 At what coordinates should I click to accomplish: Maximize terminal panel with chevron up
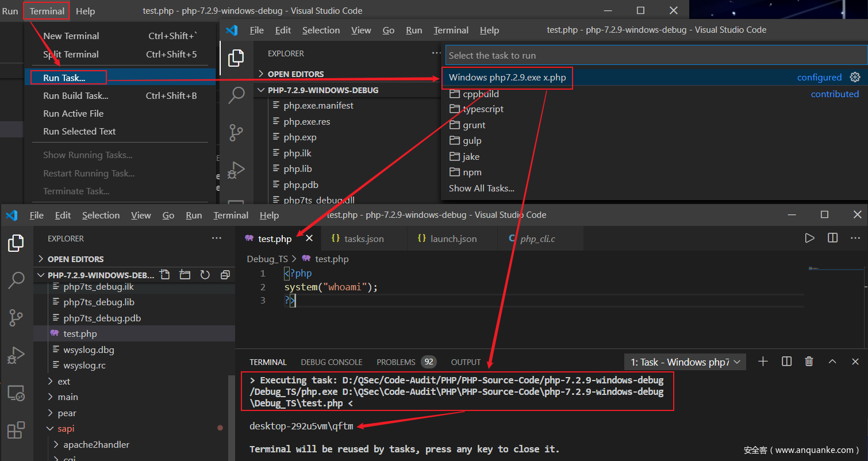coord(832,362)
